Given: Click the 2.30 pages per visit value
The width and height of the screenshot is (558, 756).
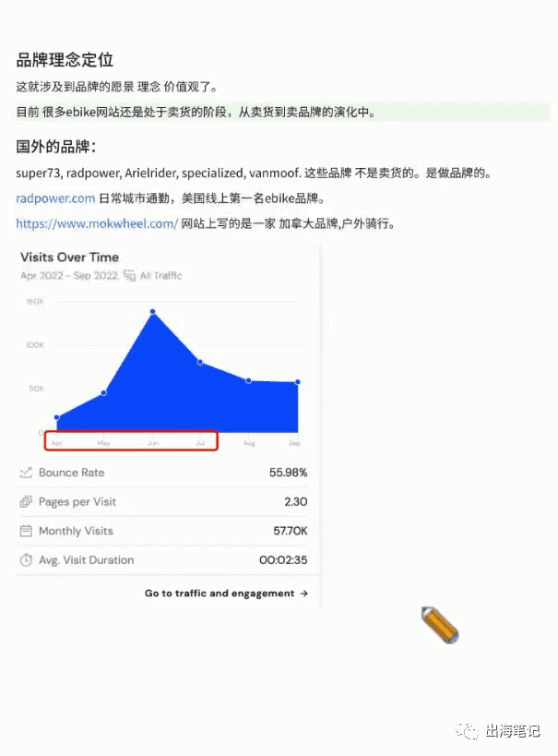Looking at the screenshot, I should [296, 502].
